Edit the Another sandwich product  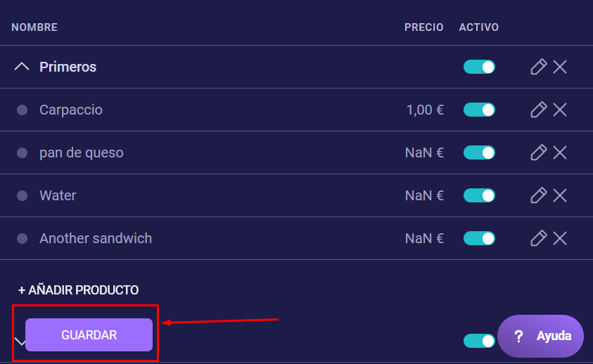(538, 238)
